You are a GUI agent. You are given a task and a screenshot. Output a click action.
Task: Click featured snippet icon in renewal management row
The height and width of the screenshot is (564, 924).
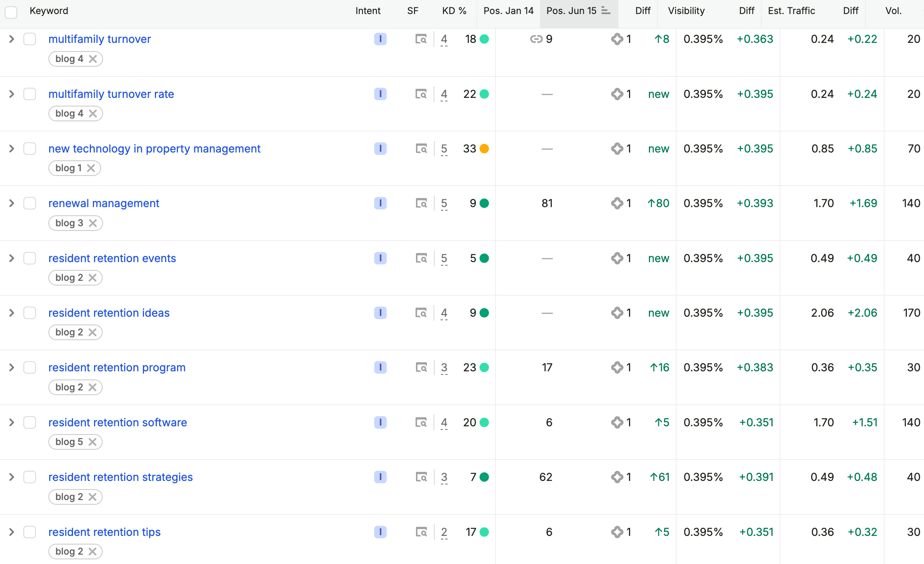(x=617, y=203)
